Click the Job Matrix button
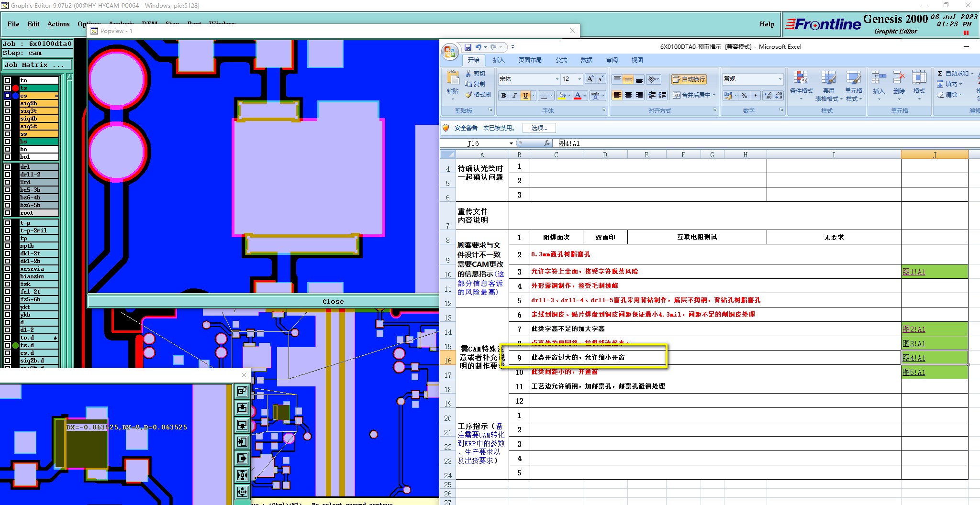 click(x=37, y=65)
